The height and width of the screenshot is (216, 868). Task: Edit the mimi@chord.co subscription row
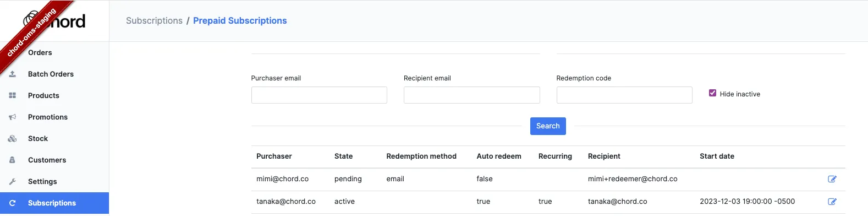[x=832, y=179]
